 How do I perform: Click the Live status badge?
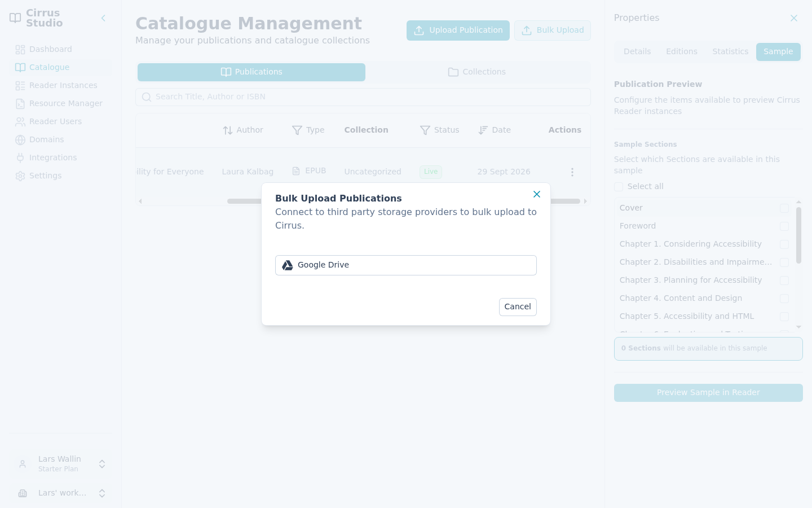pos(431,172)
